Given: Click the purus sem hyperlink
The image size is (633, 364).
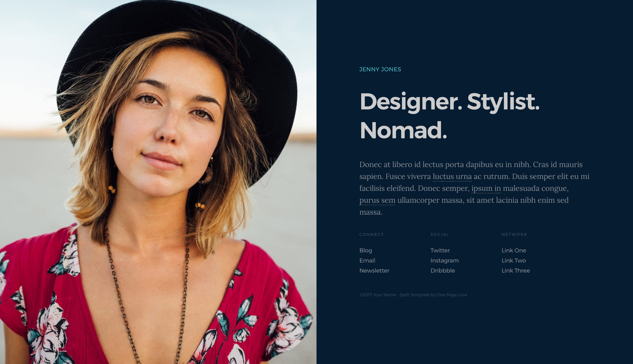Looking at the screenshot, I should pos(377,200).
